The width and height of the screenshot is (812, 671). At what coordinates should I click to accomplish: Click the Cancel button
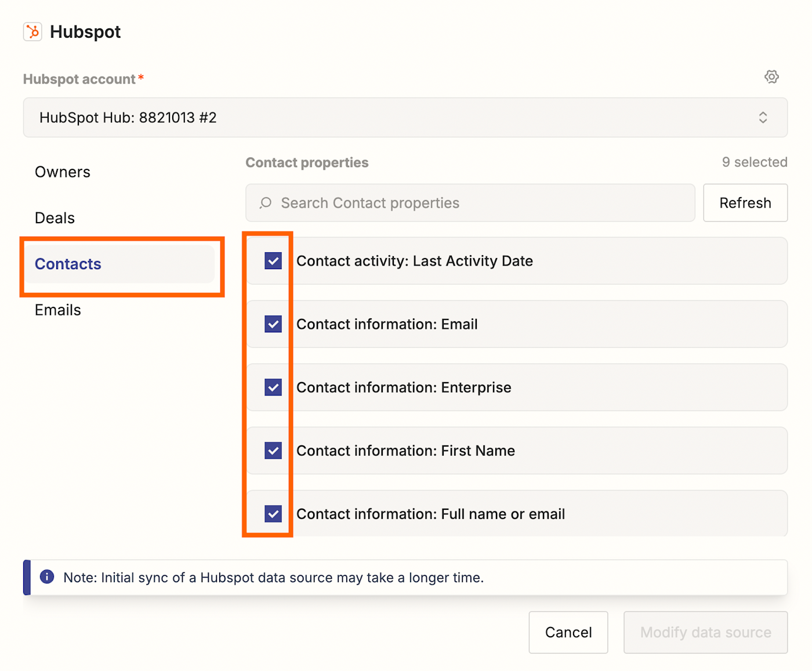coord(568,632)
